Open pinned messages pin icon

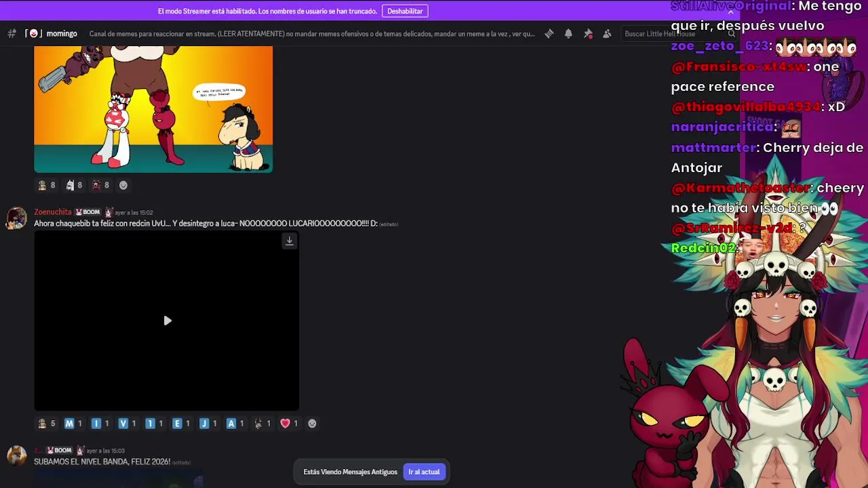point(588,34)
